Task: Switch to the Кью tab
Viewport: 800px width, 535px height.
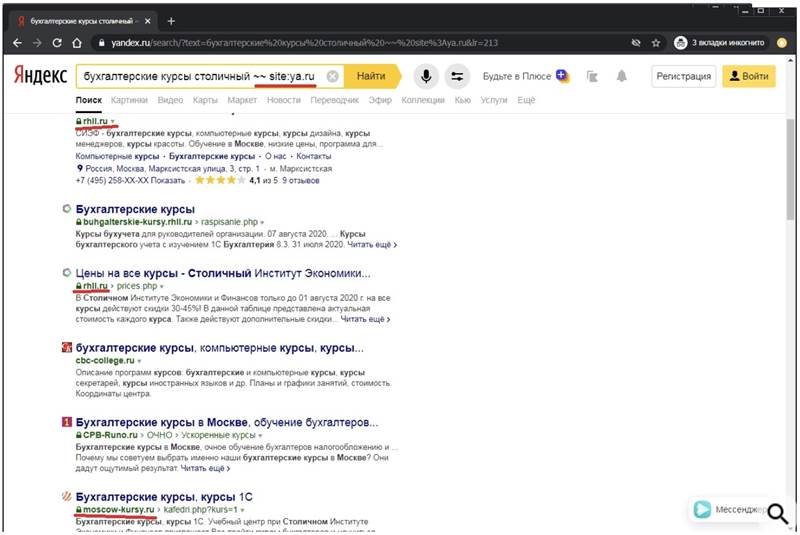Action: click(463, 100)
